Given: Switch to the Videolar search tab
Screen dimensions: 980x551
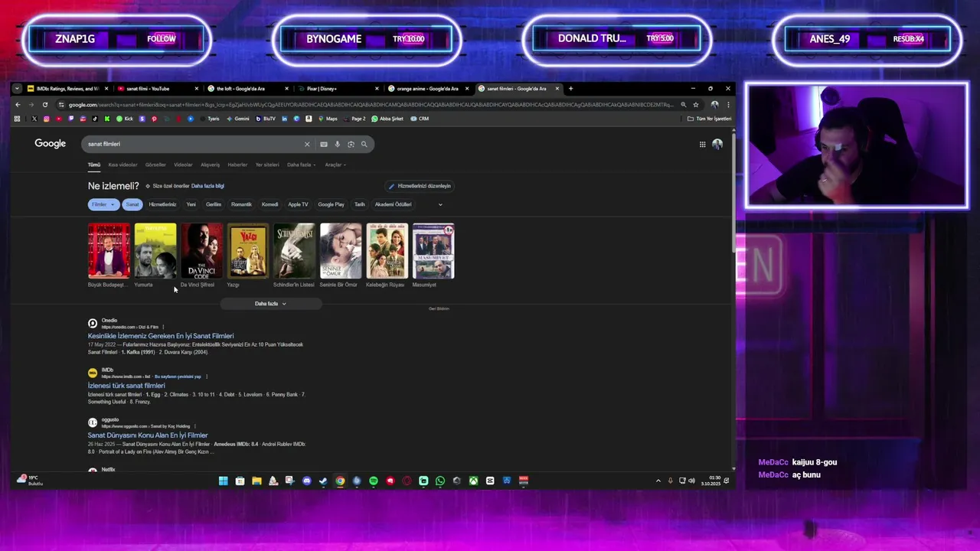Looking at the screenshot, I should (x=183, y=165).
